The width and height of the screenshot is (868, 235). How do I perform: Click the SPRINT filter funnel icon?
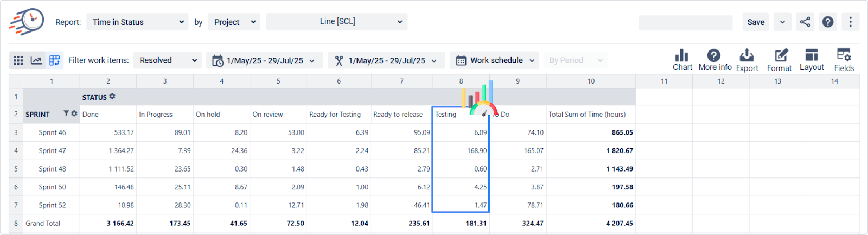pyautogui.click(x=66, y=113)
